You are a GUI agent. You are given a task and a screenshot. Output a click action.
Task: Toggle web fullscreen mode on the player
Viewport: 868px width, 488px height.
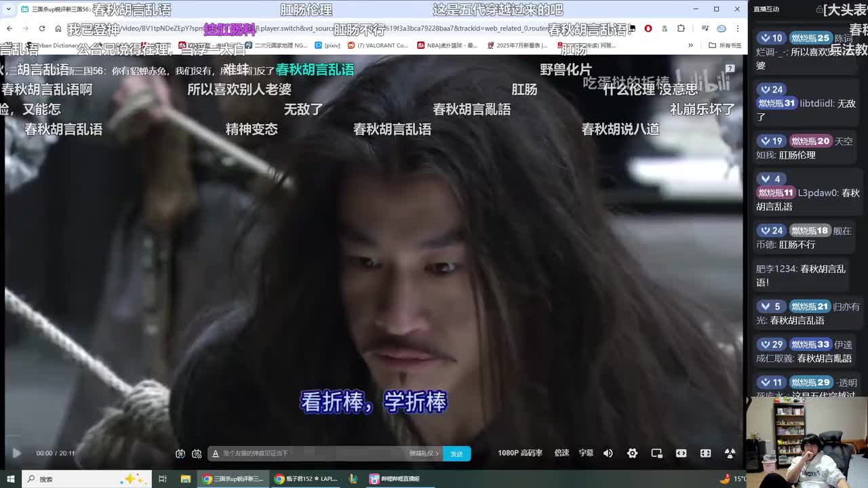(x=705, y=453)
